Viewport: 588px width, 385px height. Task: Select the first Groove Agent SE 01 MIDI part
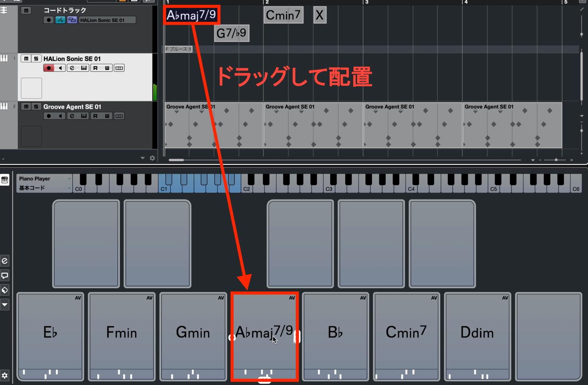tap(214, 125)
